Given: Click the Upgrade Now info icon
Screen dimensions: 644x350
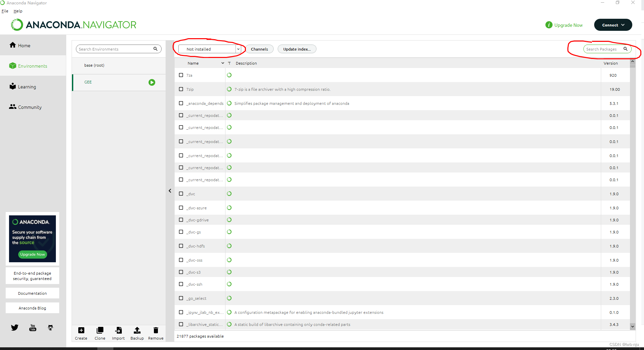Looking at the screenshot, I should click(549, 25).
